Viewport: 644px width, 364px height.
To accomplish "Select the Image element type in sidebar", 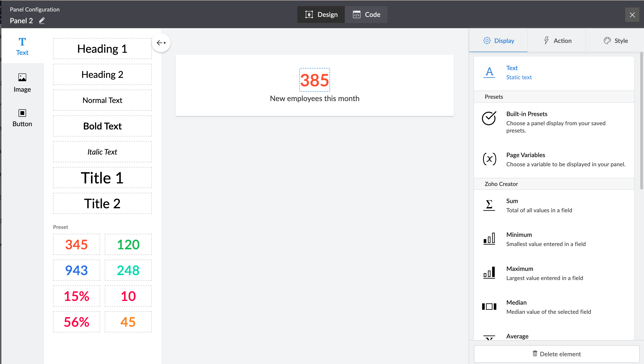I will click(22, 83).
